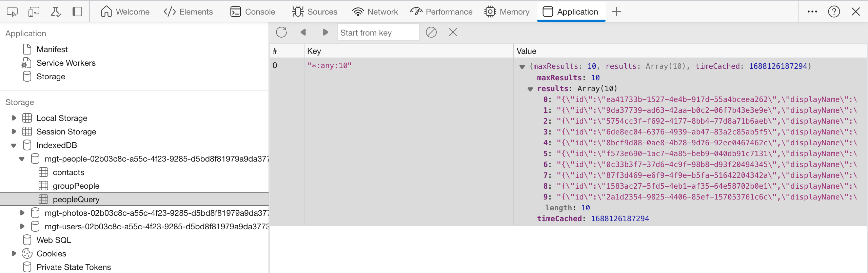Refresh the IndexedDB data
The width and height of the screenshot is (868, 273).
[281, 33]
